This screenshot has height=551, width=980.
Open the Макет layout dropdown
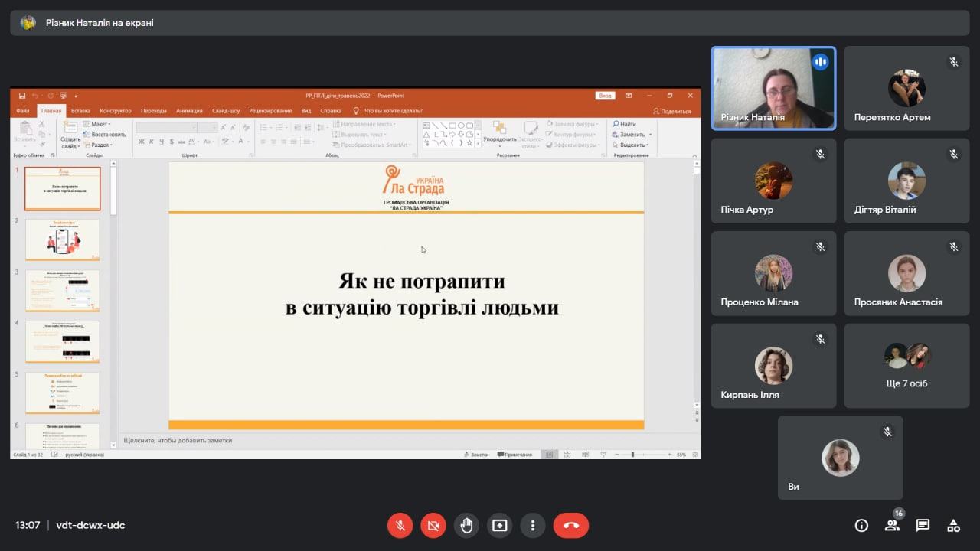click(x=98, y=124)
